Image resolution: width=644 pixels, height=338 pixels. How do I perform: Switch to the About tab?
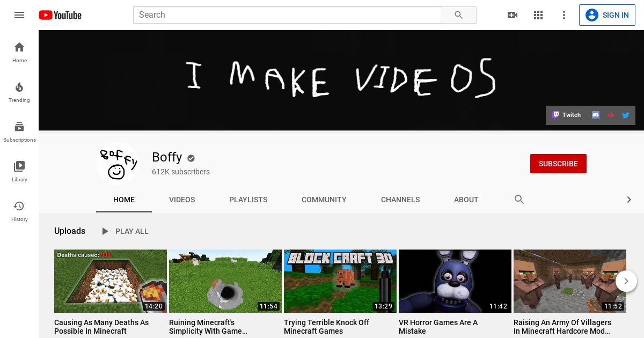pos(466,200)
